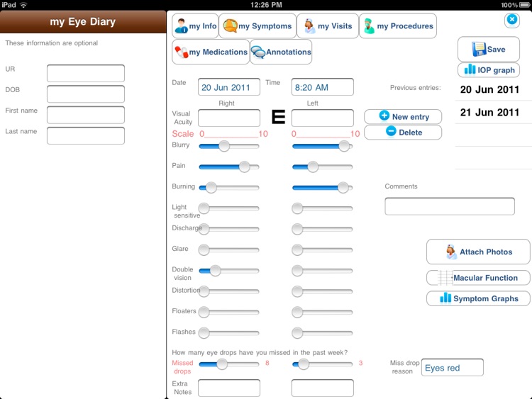This screenshot has width=532, height=399.
Task: Click the left-eye Flashes slider knob
Action: 297,333
